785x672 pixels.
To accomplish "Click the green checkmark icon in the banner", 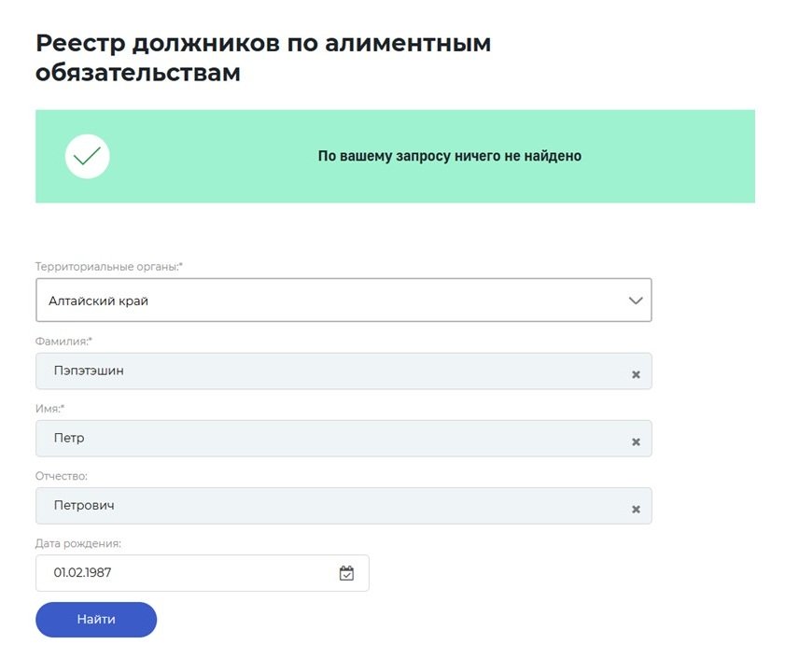I will pos(87,156).
